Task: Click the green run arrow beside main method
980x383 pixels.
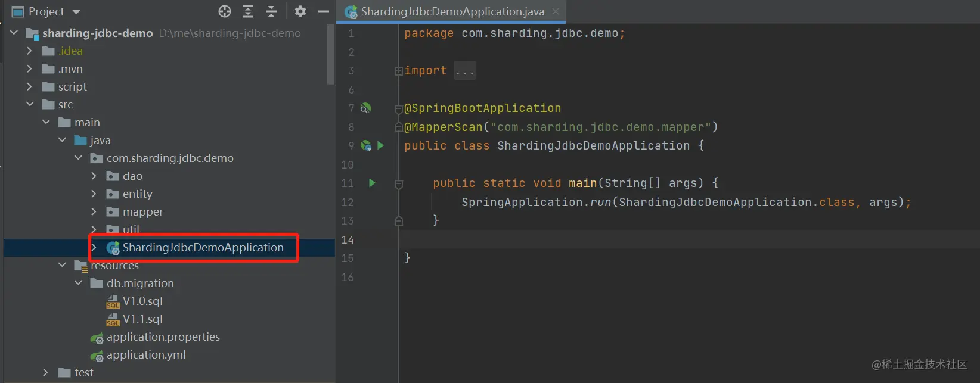Action: (x=372, y=183)
